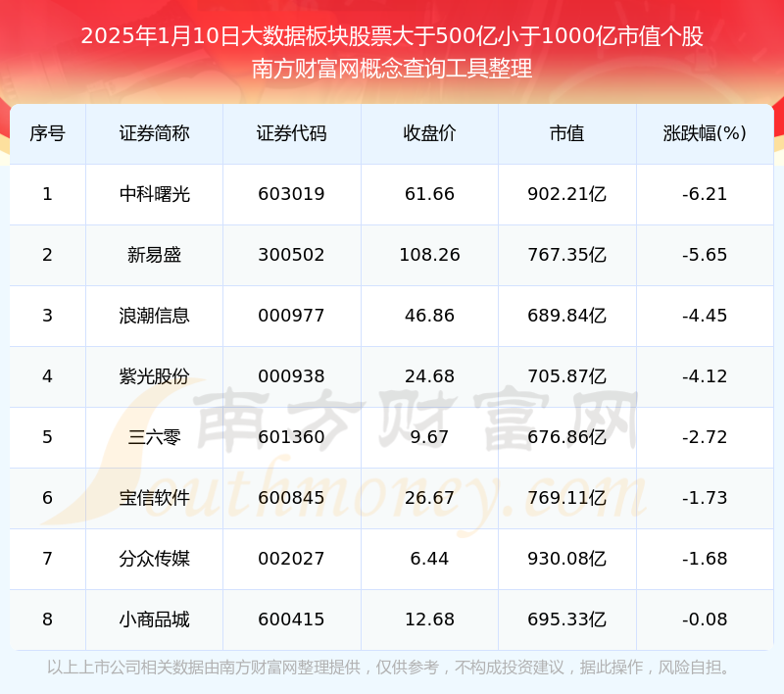The height and width of the screenshot is (694, 784).
Task: Click closing price 12.68
Action: point(429,620)
